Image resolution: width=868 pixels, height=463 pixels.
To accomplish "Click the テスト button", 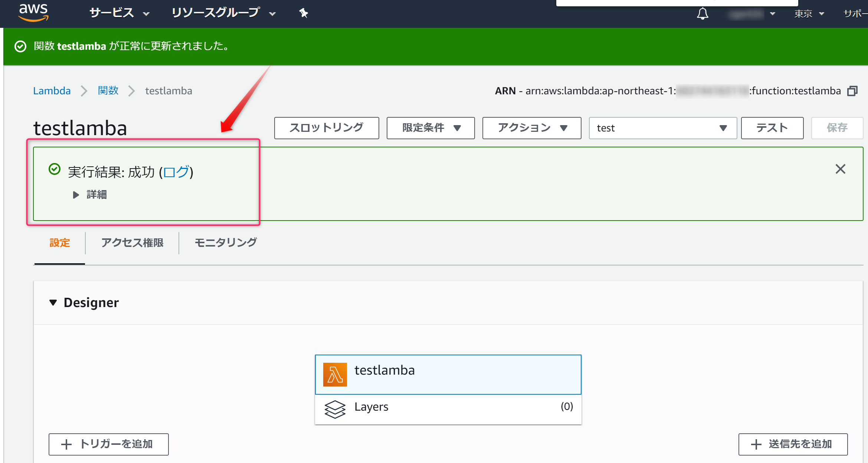I will coord(772,128).
